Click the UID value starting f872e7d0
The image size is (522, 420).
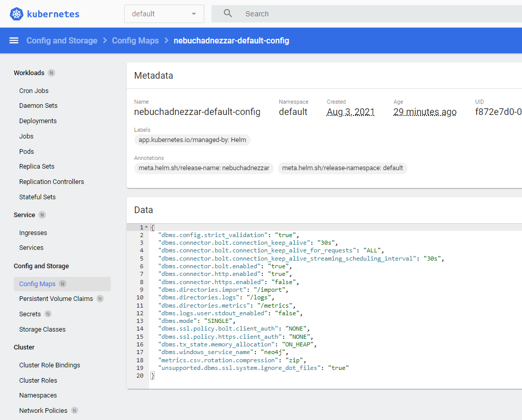pos(499,112)
